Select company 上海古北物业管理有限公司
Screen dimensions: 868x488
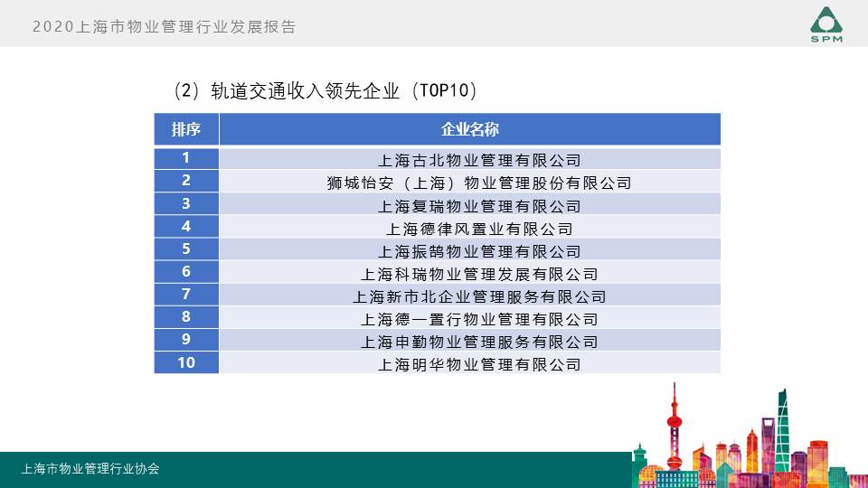[478, 160]
